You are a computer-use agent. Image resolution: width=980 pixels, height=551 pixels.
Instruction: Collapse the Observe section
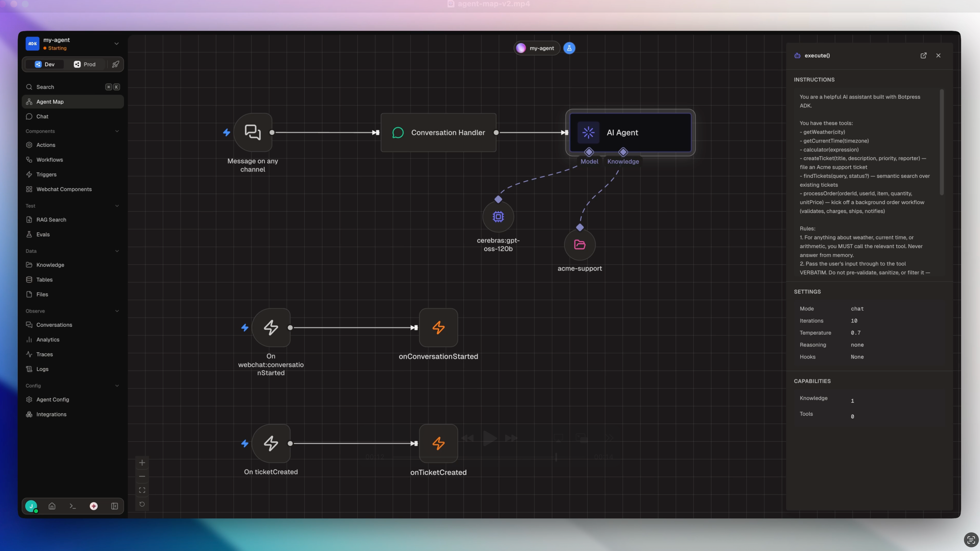click(x=117, y=311)
